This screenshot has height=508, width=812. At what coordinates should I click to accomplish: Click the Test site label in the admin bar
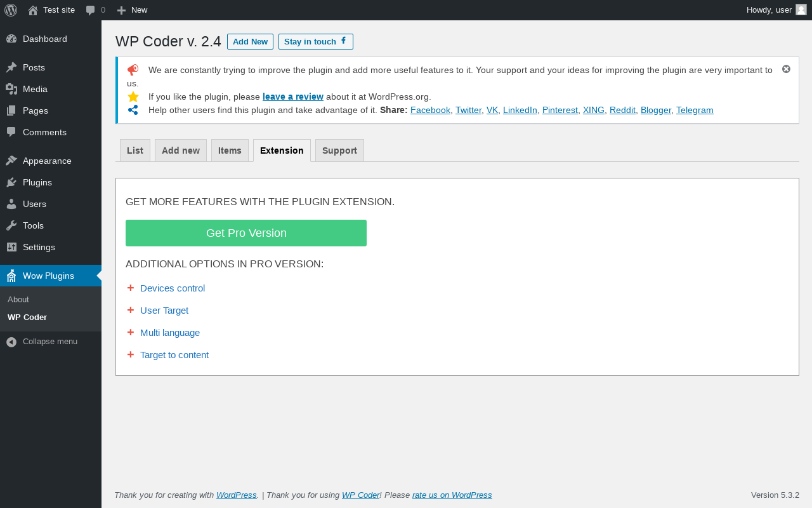[59, 10]
